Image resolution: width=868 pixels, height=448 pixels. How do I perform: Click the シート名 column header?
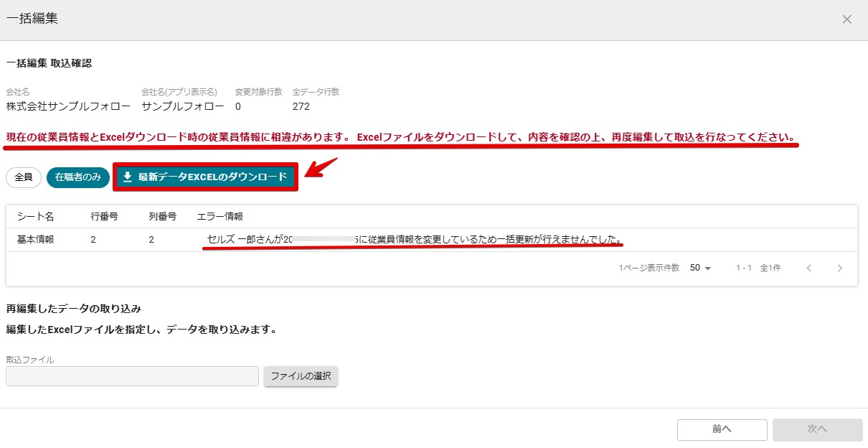[x=36, y=216]
